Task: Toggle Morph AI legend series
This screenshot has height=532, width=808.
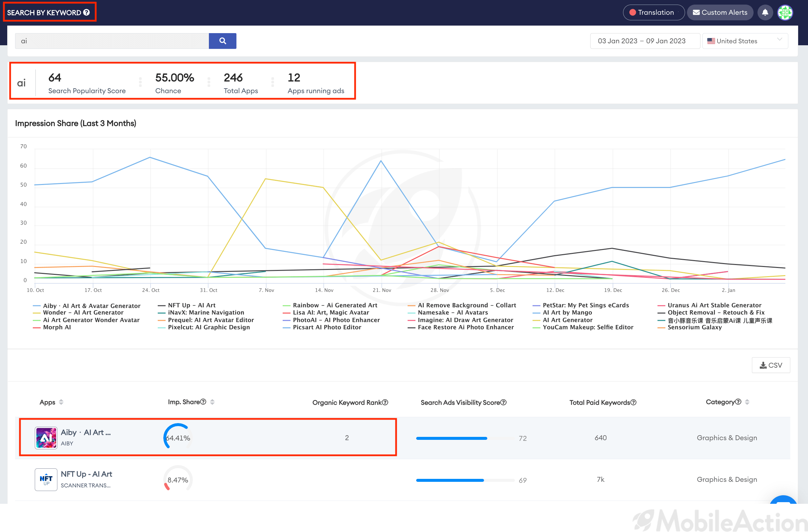Action: tap(52, 327)
